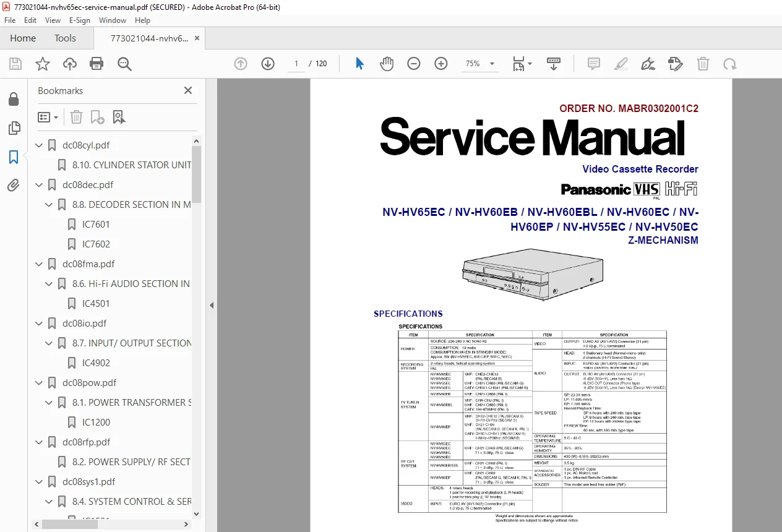This screenshot has height=532, width=782.
Task: Add a comment with sticky note icon
Action: click(x=594, y=64)
